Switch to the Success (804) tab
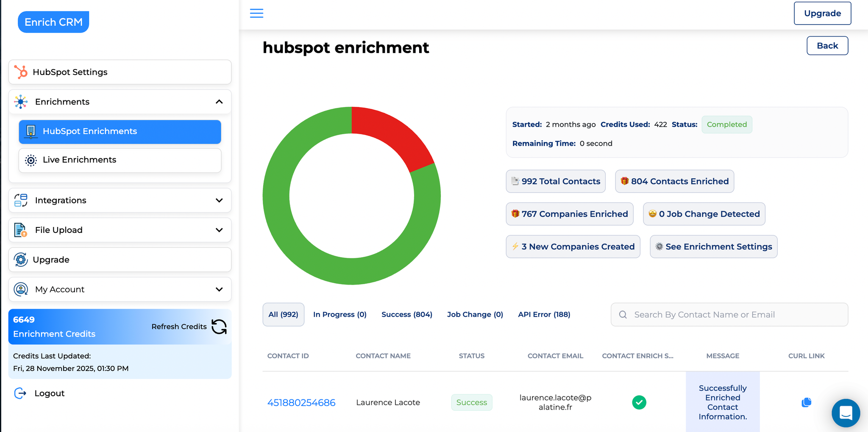The height and width of the screenshot is (432, 868). [x=406, y=314]
